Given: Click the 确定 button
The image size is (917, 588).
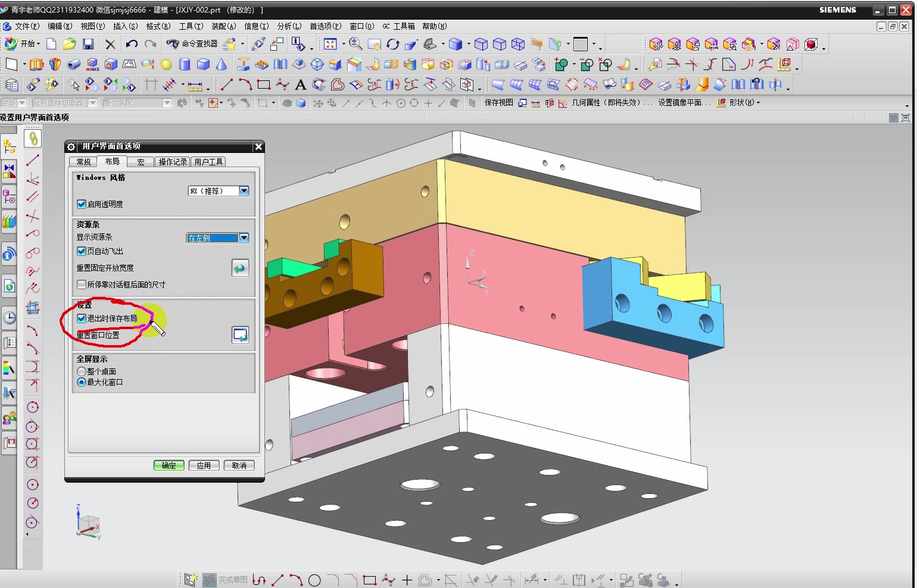Looking at the screenshot, I should tap(169, 465).
